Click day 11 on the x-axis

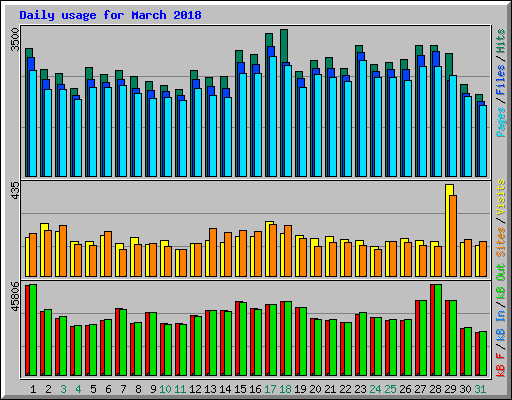coord(180,389)
